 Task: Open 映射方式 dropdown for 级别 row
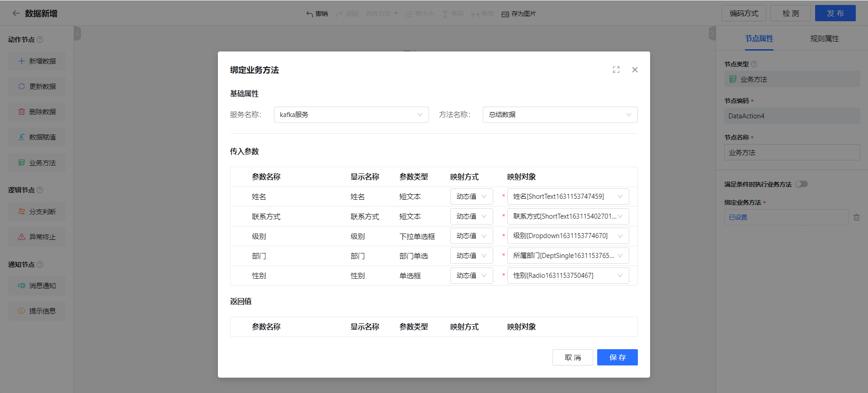pos(472,236)
